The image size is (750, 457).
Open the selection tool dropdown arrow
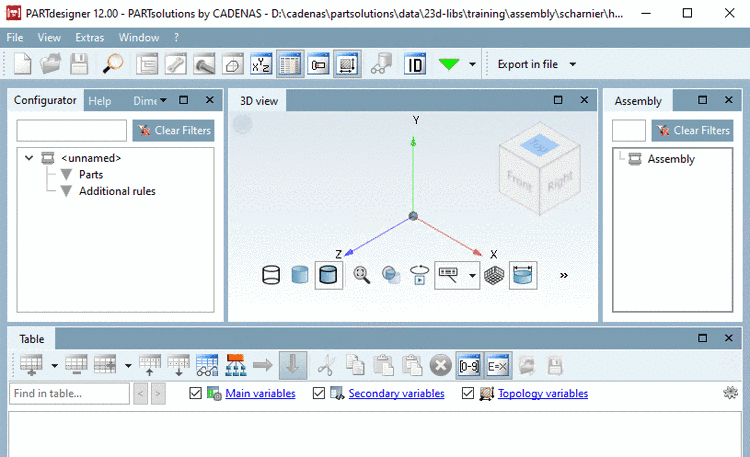coord(472,275)
